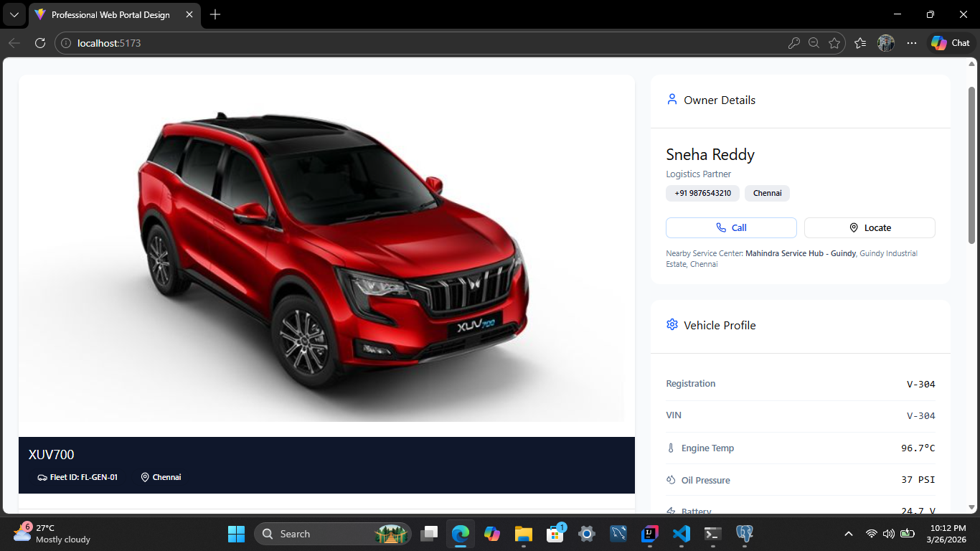Image resolution: width=980 pixels, height=551 pixels.
Task: Open the Windows Start menu
Action: click(236, 534)
